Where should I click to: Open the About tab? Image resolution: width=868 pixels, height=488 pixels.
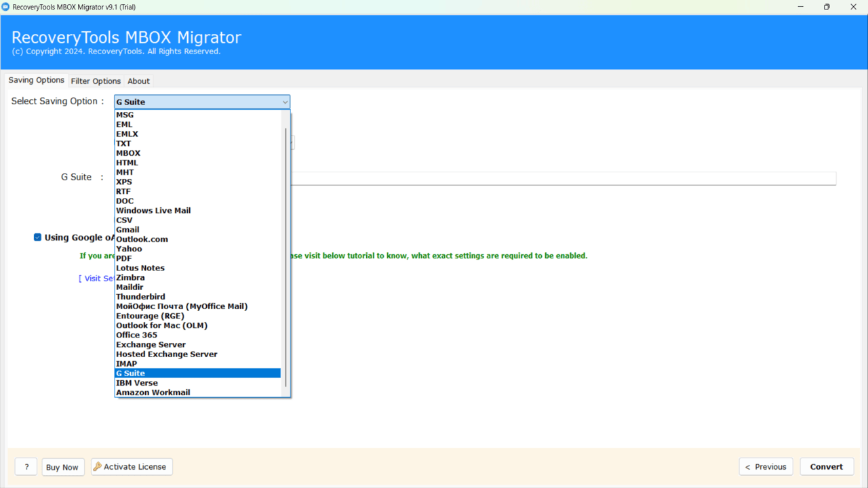(138, 81)
